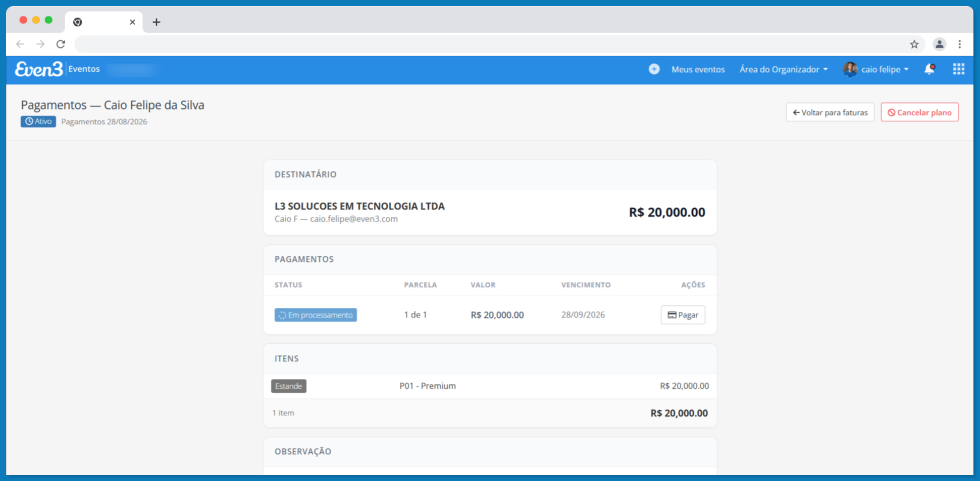Expand the Área do Organizador dropdown
Screen dimensions: 980x481
784,70
